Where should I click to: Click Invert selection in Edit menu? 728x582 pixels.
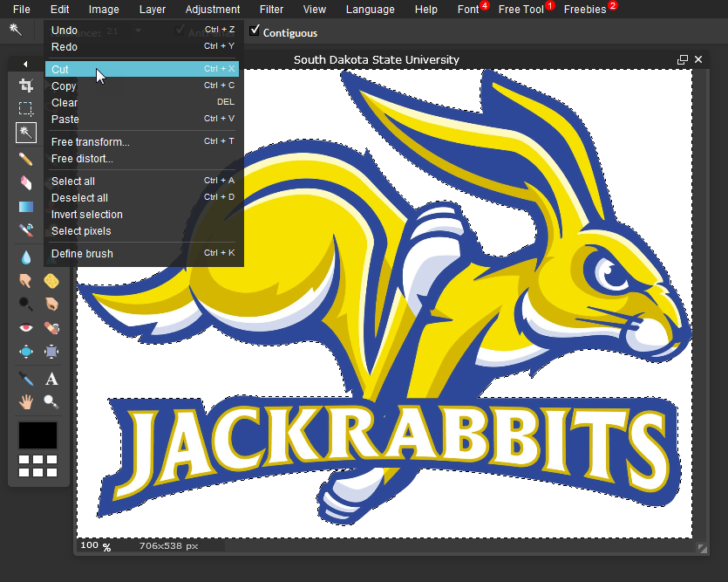87,215
